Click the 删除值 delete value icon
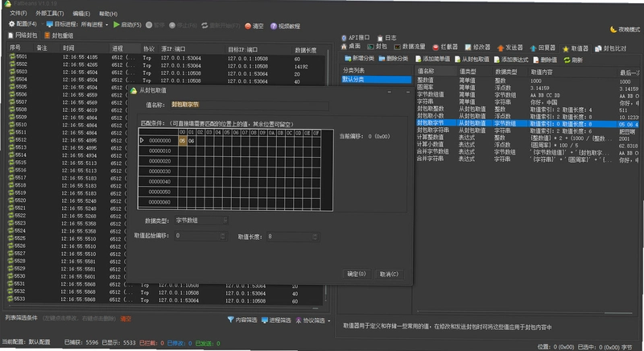 coord(536,60)
